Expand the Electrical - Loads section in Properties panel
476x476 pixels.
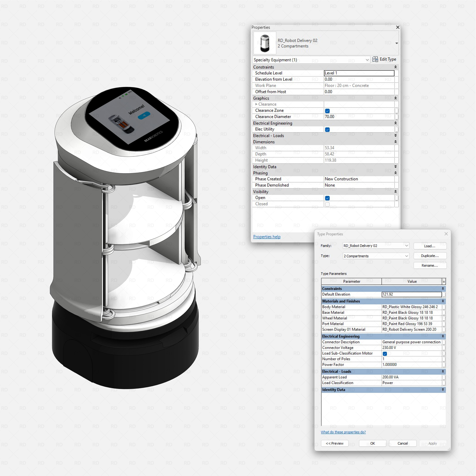[395, 136]
